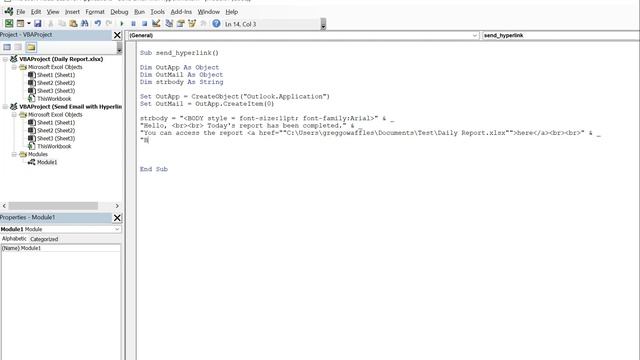Toggle Folders in the Project panel
The image size is (640, 360).
(x=31, y=47)
